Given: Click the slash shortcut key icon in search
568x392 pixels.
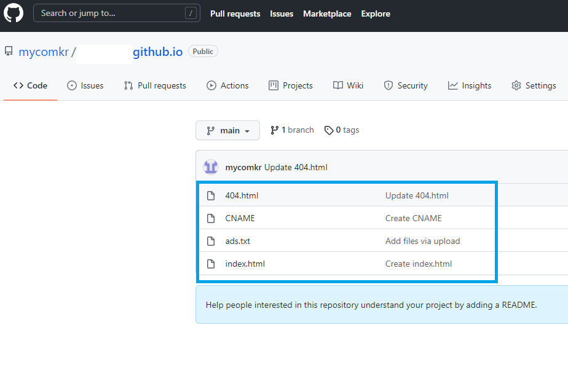Looking at the screenshot, I should pos(191,14).
